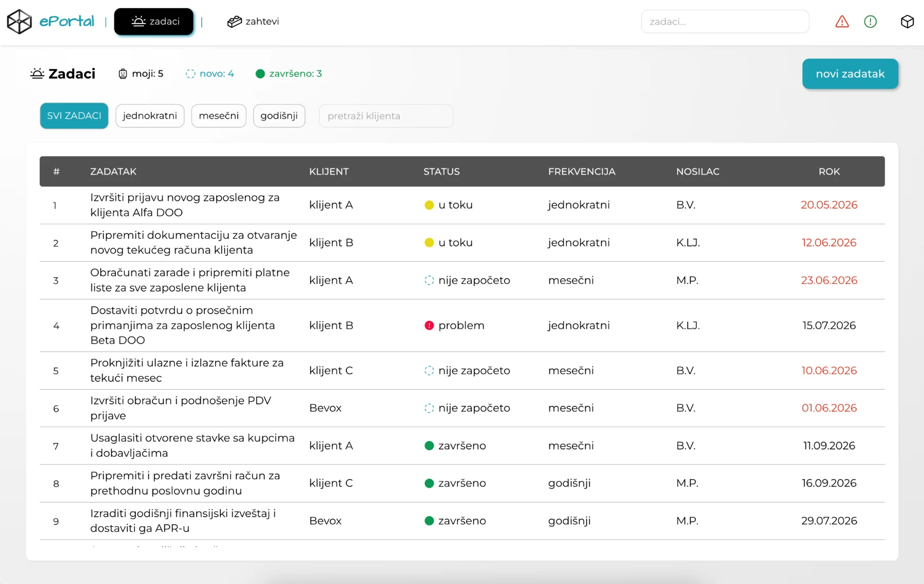
Task: Click deadline 23.06.2026
Action: click(x=829, y=280)
